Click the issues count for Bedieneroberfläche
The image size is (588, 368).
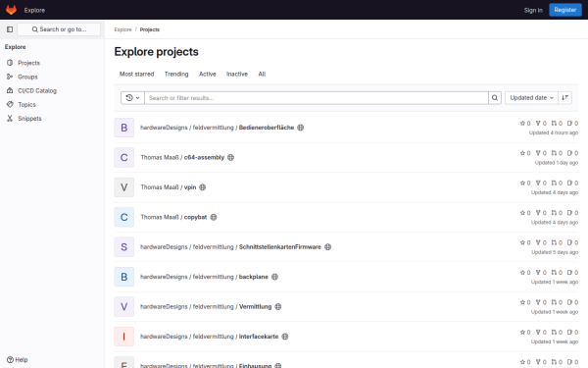(572, 124)
